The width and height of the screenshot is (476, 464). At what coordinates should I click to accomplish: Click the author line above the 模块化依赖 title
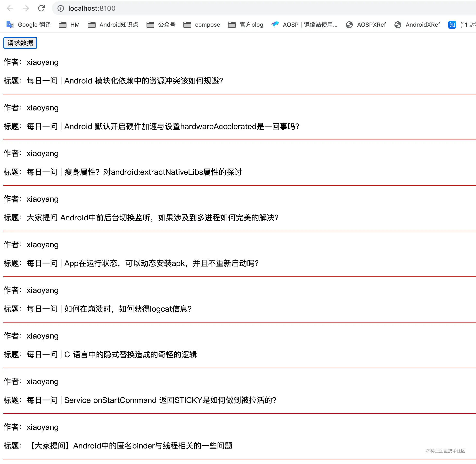(31, 62)
